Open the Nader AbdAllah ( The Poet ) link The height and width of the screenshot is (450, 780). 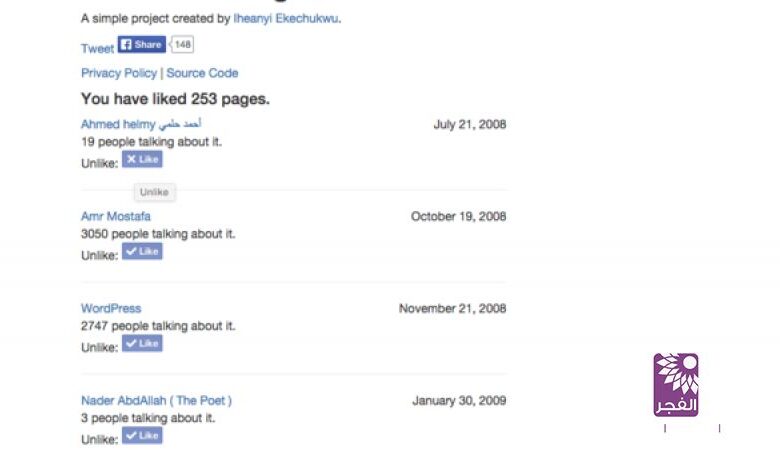click(156, 401)
